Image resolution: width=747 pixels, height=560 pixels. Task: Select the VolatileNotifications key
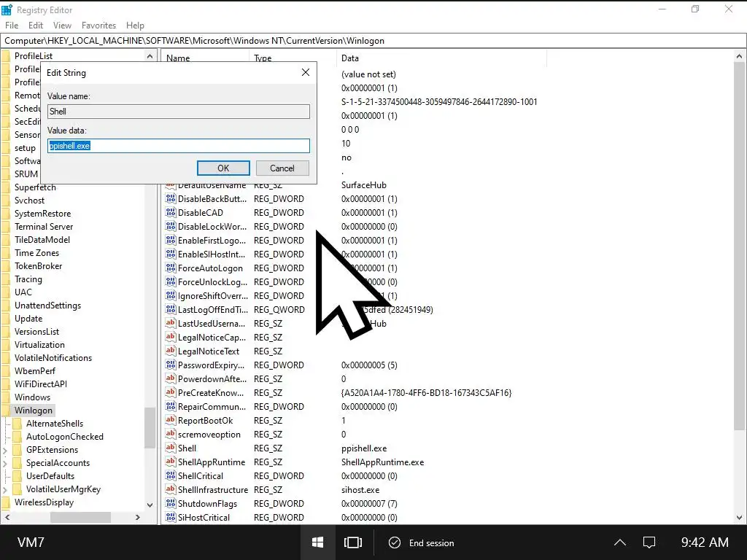53,357
